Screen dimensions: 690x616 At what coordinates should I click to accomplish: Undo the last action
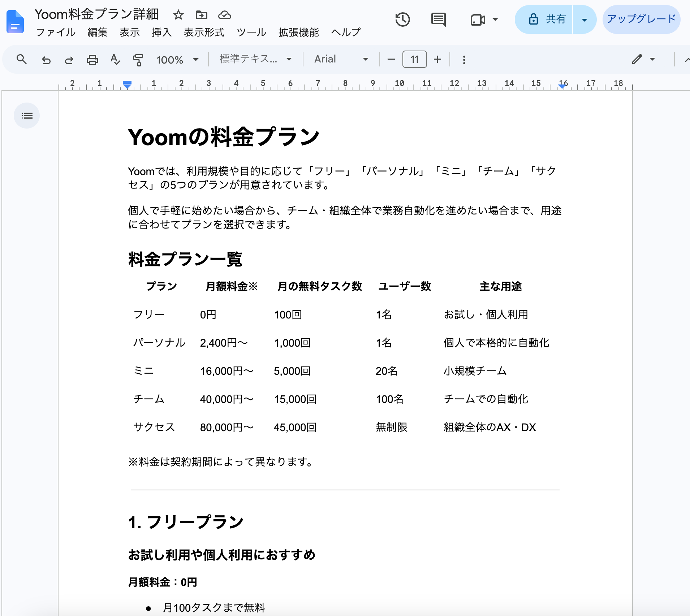pos(46,60)
